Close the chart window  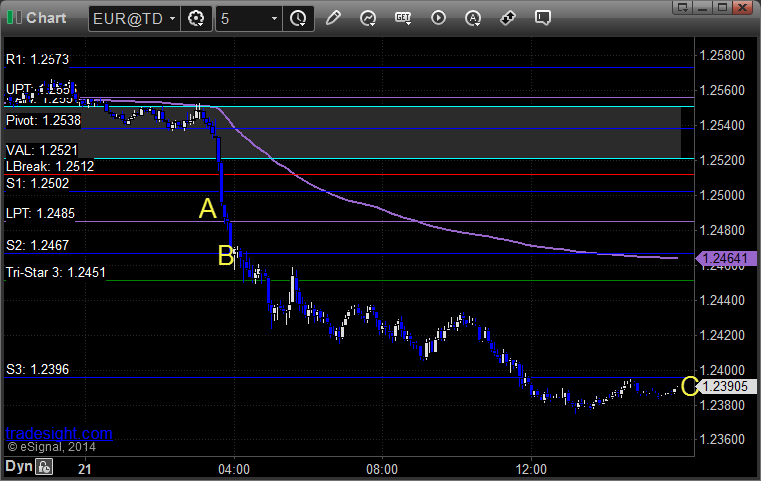[x=743, y=8]
